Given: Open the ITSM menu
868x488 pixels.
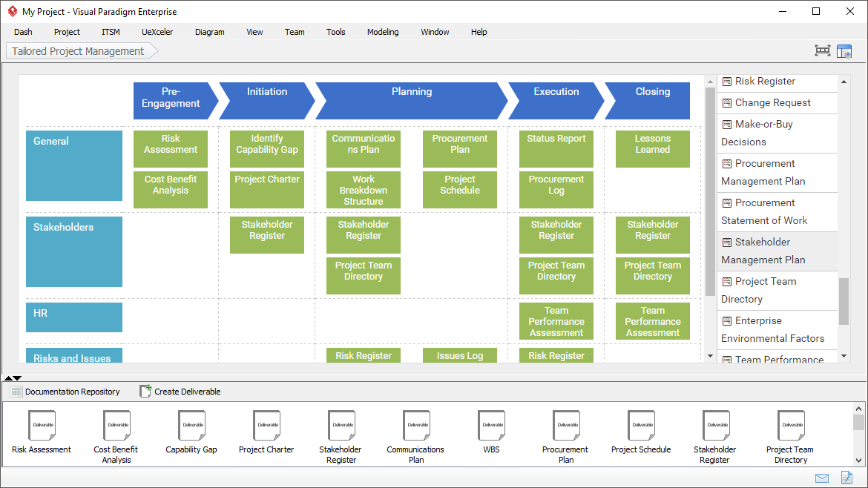Looking at the screenshot, I should coord(111,32).
